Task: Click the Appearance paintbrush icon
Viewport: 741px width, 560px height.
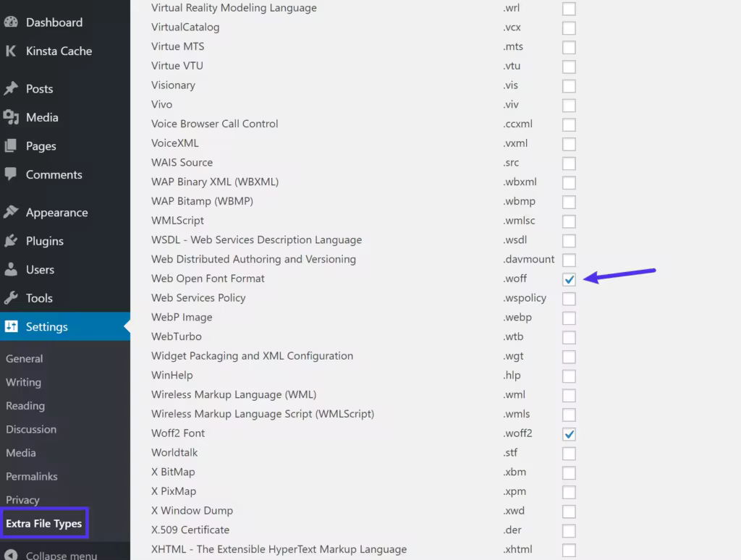Action: (x=11, y=212)
